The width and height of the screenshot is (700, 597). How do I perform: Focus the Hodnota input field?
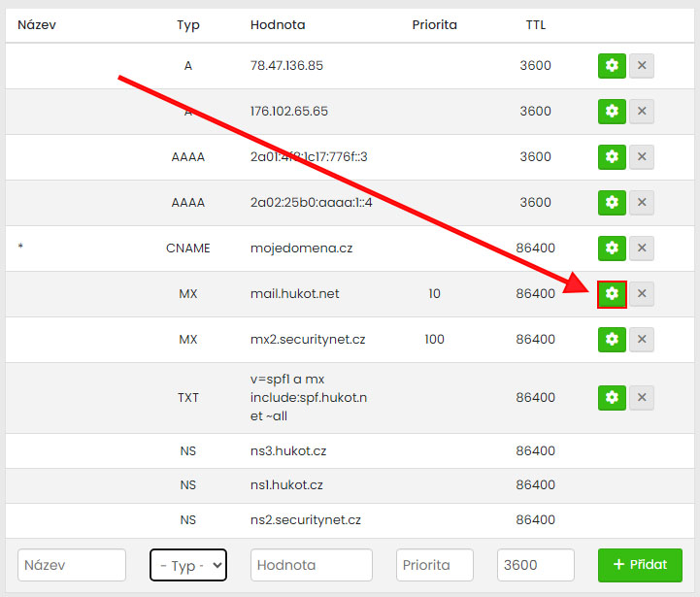pos(311,565)
